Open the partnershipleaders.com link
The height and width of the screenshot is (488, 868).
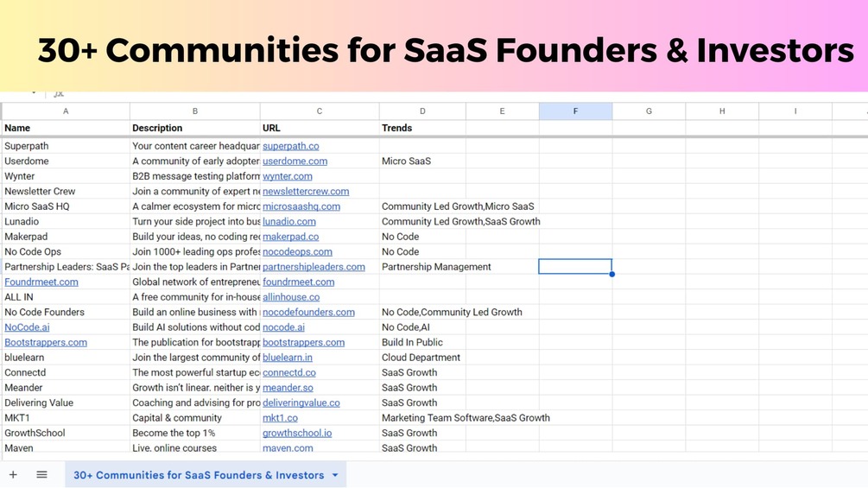coord(314,267)
